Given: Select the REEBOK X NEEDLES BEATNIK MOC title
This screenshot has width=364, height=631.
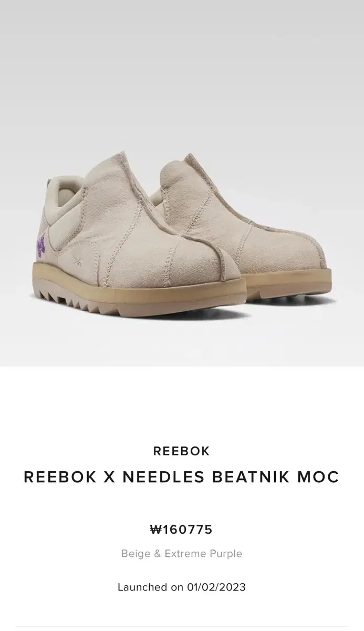Looking at the screenshot, I should (182, 477).
